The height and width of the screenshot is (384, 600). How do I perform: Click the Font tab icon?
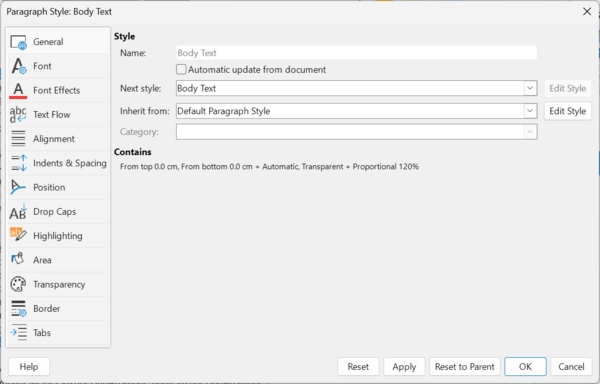pos(18,66)
